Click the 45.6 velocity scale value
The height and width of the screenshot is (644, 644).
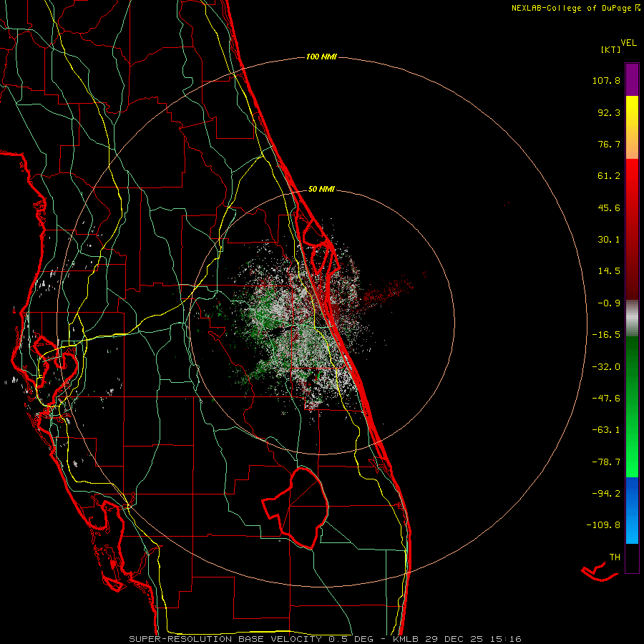point(609,208)
